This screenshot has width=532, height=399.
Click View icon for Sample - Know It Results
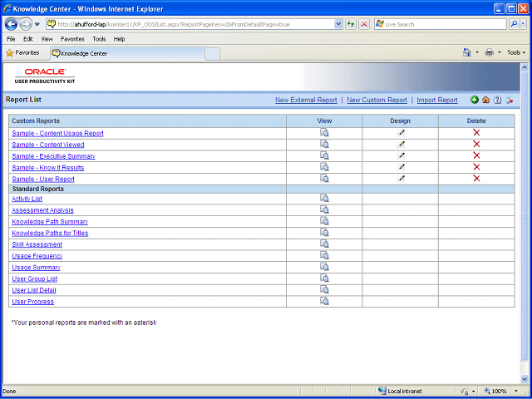(324, 167)
